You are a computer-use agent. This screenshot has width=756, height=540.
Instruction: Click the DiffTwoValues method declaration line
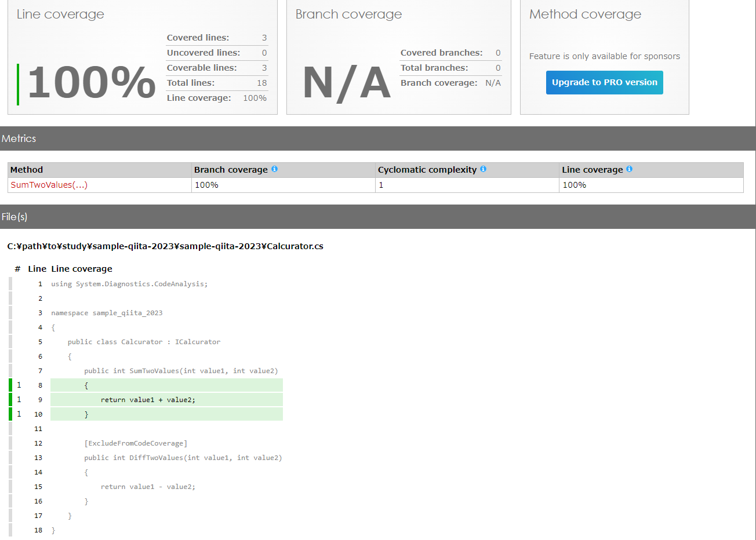[183, 458]
